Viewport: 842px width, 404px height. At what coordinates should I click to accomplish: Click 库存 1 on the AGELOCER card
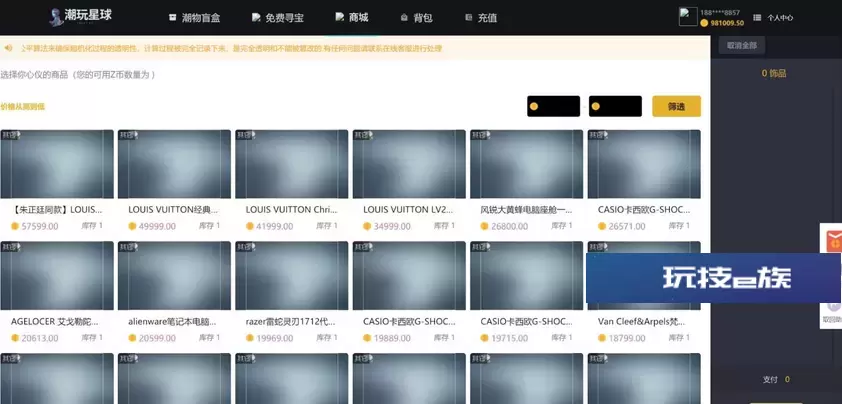[92, 337]
